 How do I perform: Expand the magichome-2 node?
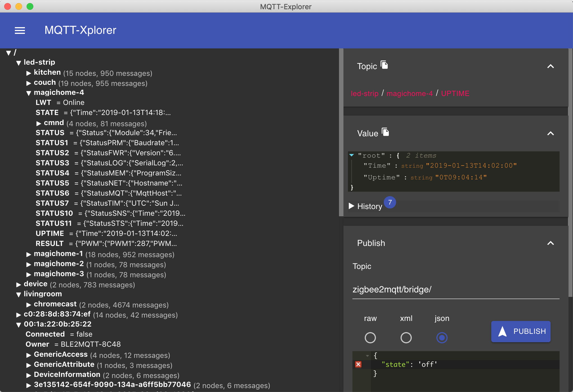coord(29,264)
